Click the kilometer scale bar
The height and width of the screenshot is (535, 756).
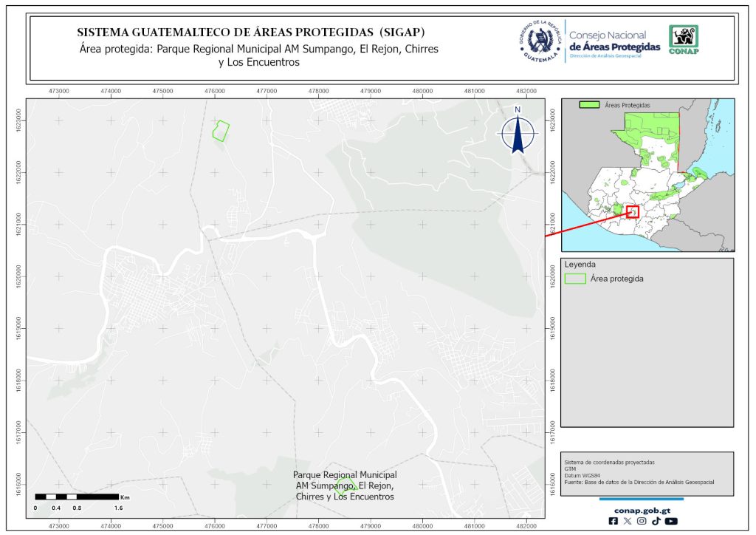point(77,497)
